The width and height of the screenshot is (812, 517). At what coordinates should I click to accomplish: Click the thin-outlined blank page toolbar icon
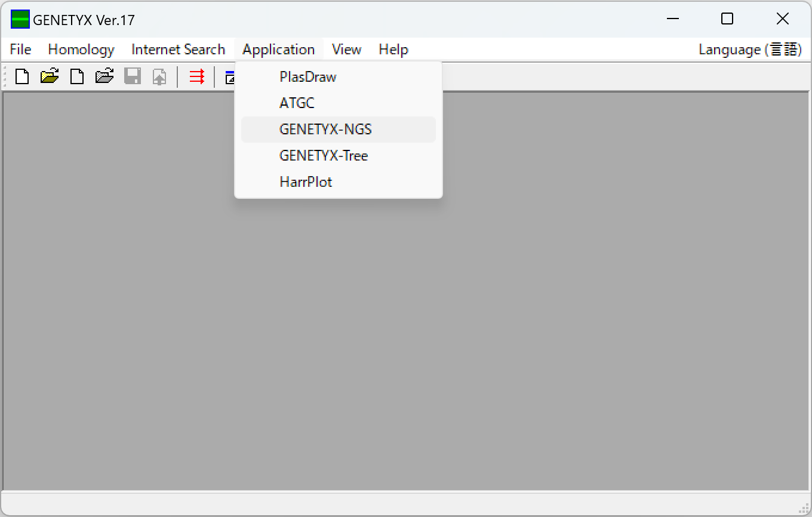coord(77,76)
